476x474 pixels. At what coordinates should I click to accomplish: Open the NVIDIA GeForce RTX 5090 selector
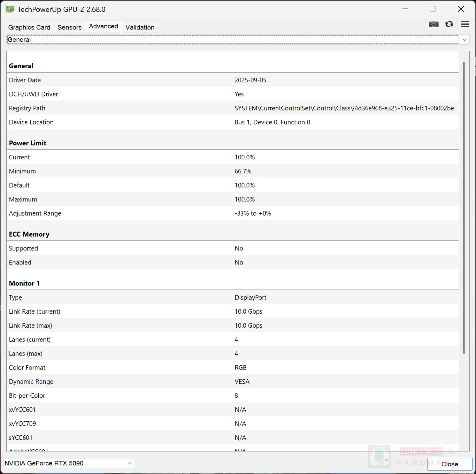click(x=69, y=463)
